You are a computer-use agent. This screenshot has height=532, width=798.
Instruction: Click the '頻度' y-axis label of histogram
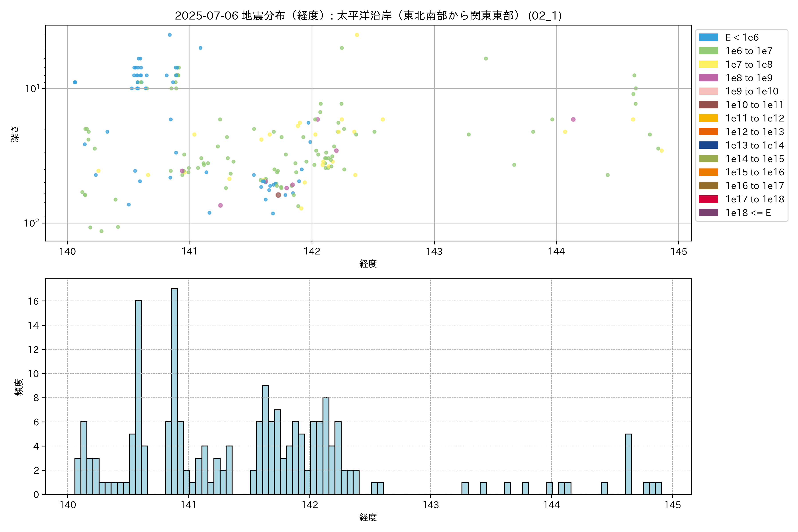coord(19,387)
